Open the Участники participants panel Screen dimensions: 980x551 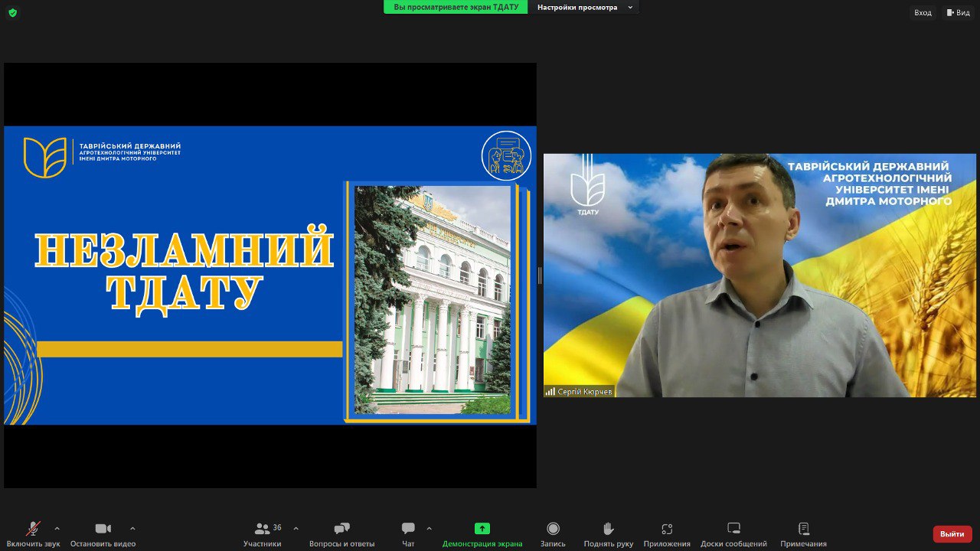tap(263, 534)
